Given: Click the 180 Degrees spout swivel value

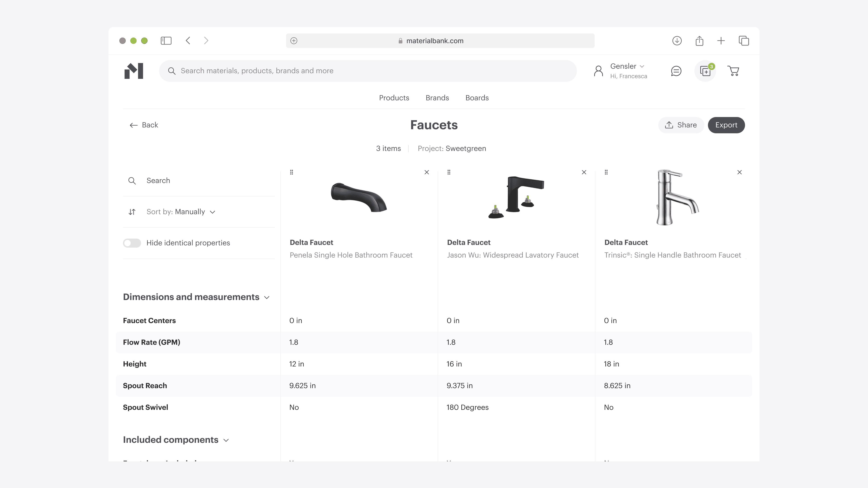Looking at the screenshot, I should point(467,408).
